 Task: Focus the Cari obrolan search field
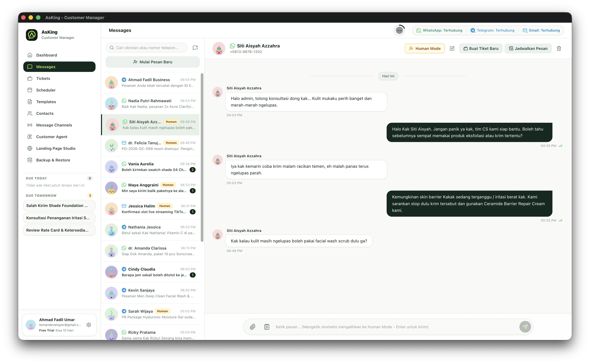(147, 48)
